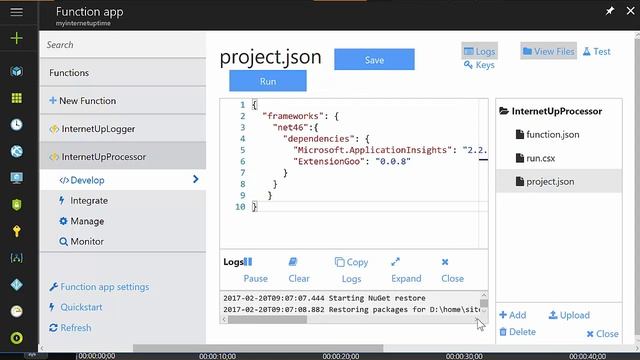This screenshot has width=640, height=360.
Task: Select the Functions header
Action: [x=123, y=73]
